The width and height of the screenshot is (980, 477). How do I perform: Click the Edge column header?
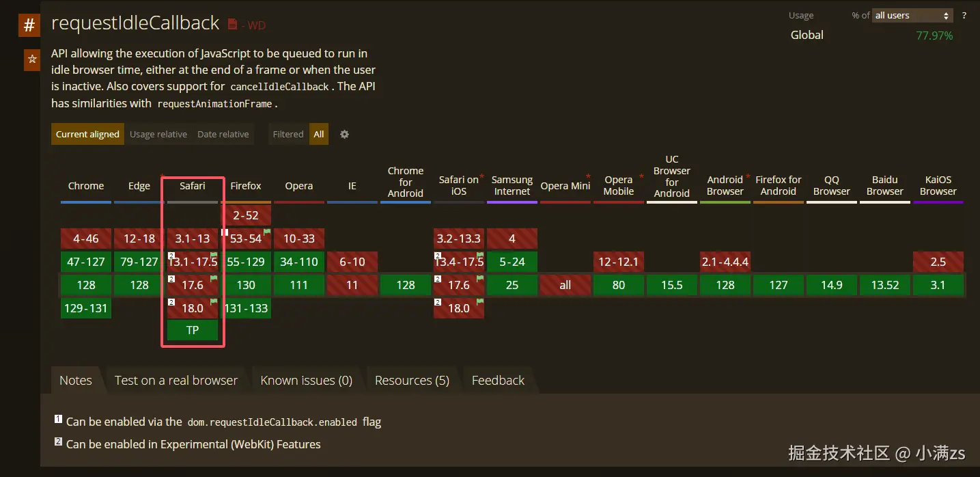(x=139, y=186)
